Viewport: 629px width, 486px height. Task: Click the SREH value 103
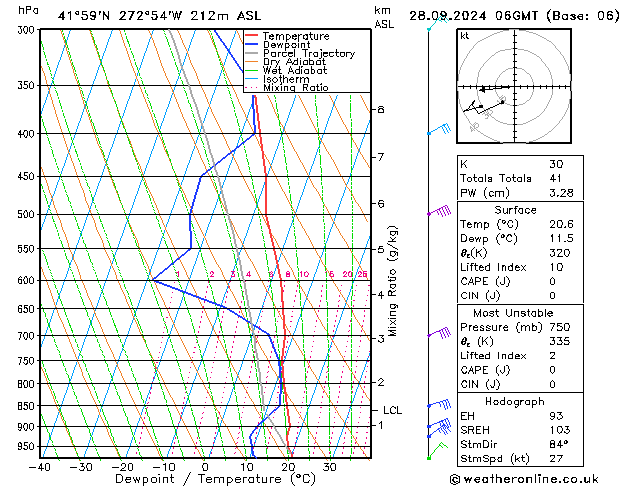560,430
